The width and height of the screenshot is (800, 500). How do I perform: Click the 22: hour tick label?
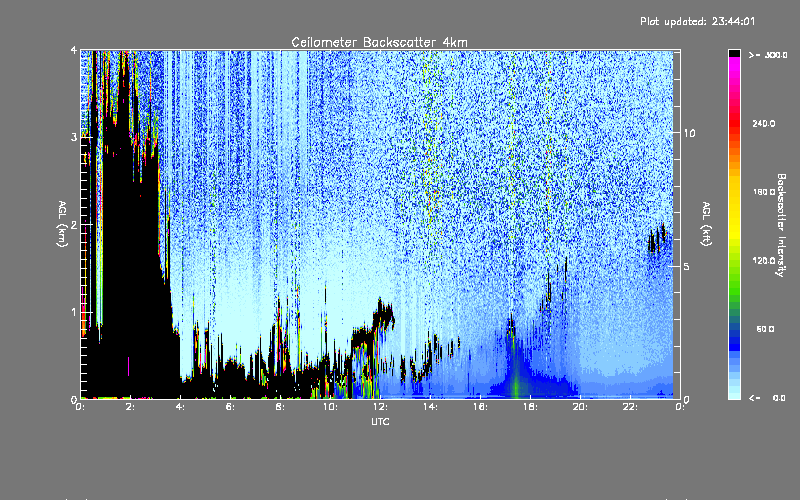(630, 407)
